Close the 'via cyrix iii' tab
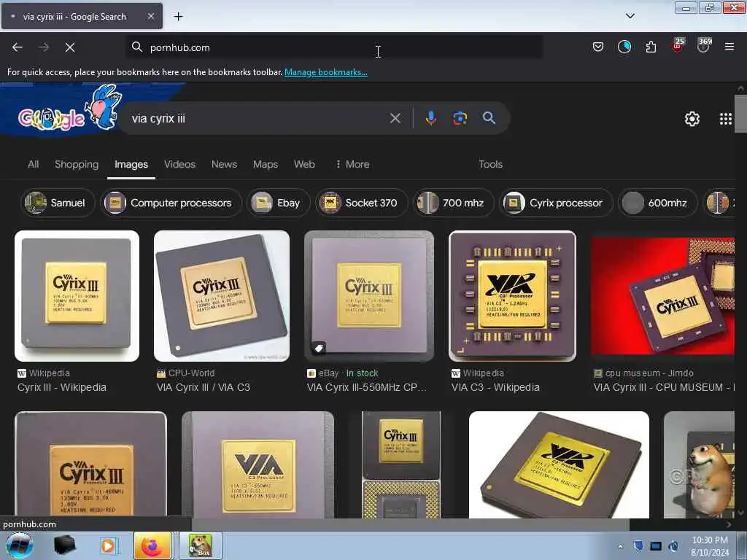Image resolution: width=747 pixels, height=560 pixels. pos(150,16)
